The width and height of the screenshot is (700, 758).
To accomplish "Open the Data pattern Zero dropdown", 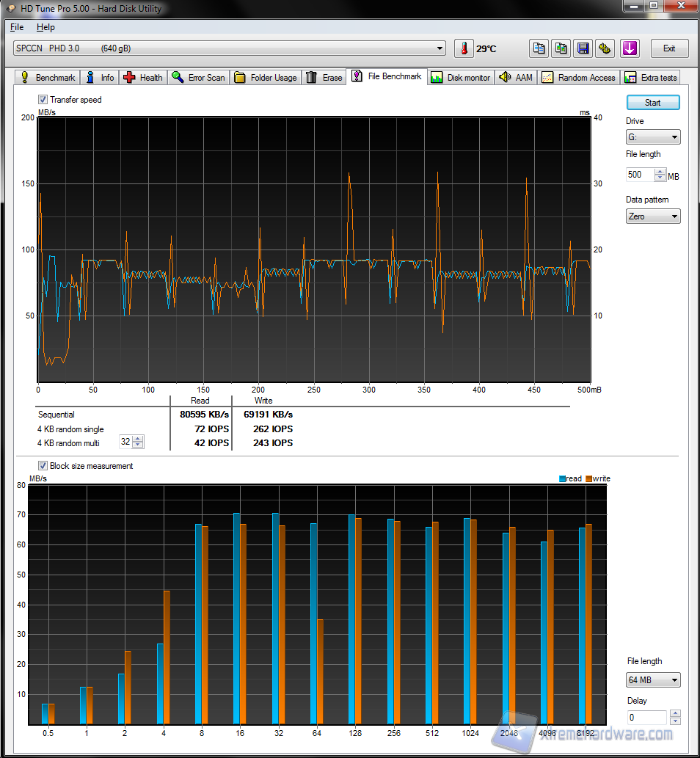I will 653,216.
